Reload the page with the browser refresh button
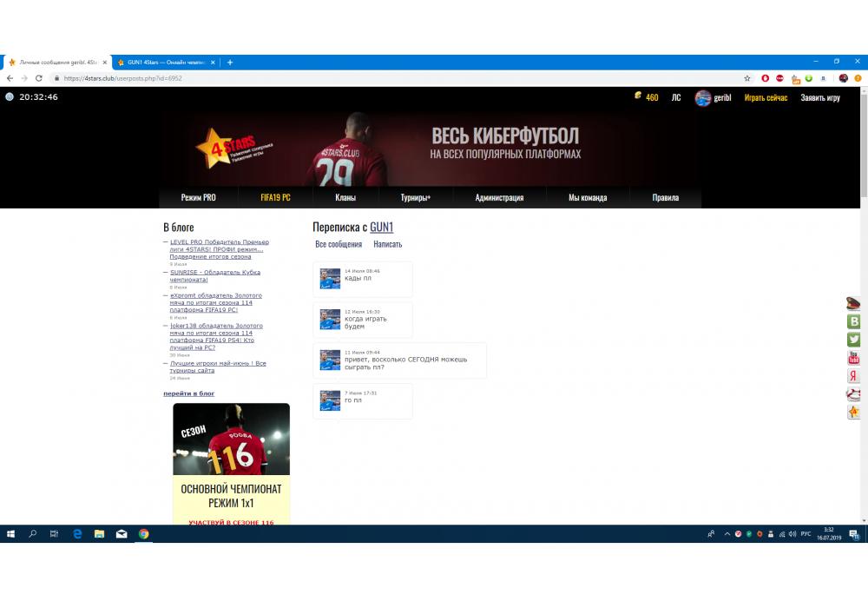868x608 pixels. tap(39, 78)
